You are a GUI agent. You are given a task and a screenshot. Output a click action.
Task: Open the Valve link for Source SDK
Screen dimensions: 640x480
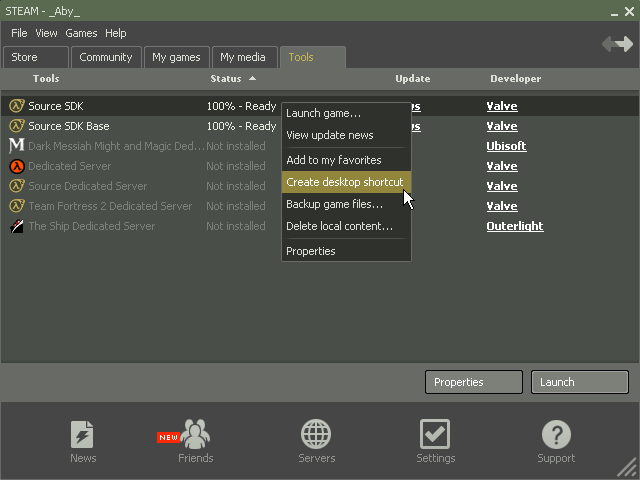coord(502,106)
